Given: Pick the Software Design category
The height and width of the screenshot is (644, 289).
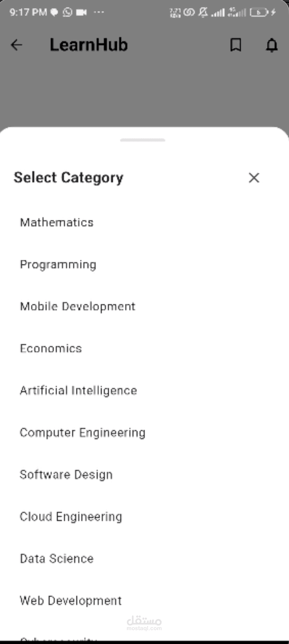Looking at the screenshot, I should click(144, 475).
